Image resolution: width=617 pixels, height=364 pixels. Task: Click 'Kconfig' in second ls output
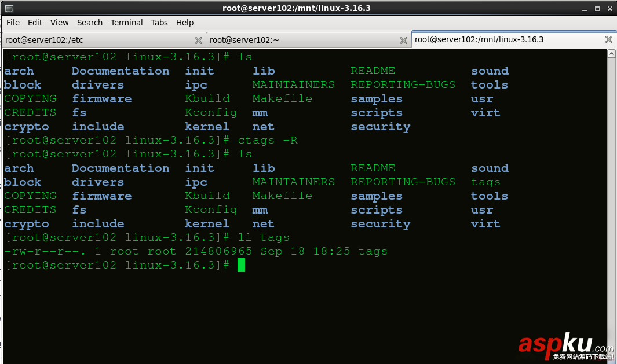[x=211, y=210]
